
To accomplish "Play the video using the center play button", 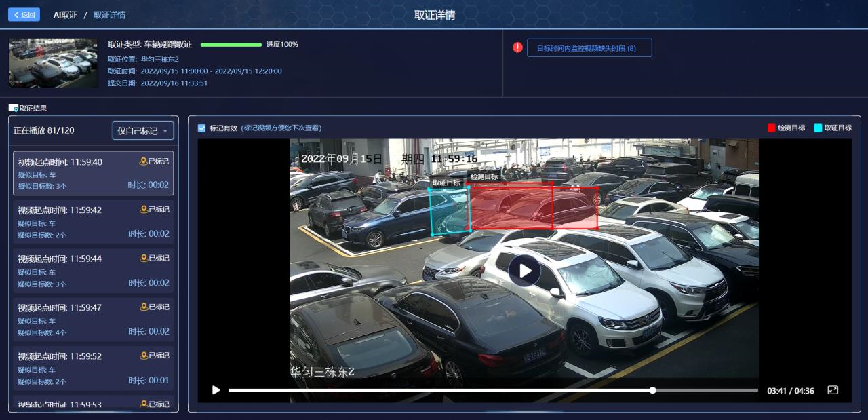I will pos(524,271).
